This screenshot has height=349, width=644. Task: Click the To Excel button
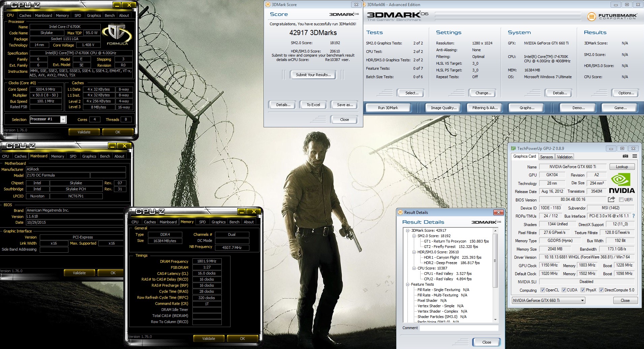(x=313, y=105)
